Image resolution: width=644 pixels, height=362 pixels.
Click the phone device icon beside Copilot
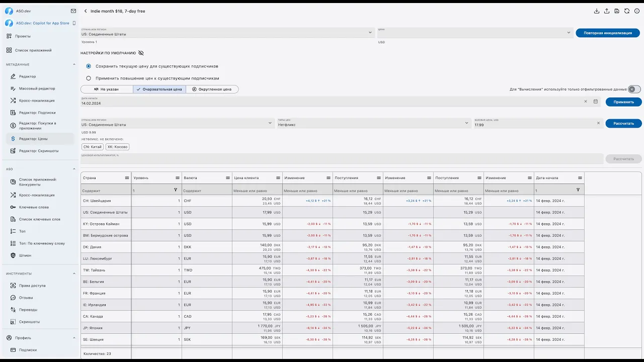pos(74,23)
